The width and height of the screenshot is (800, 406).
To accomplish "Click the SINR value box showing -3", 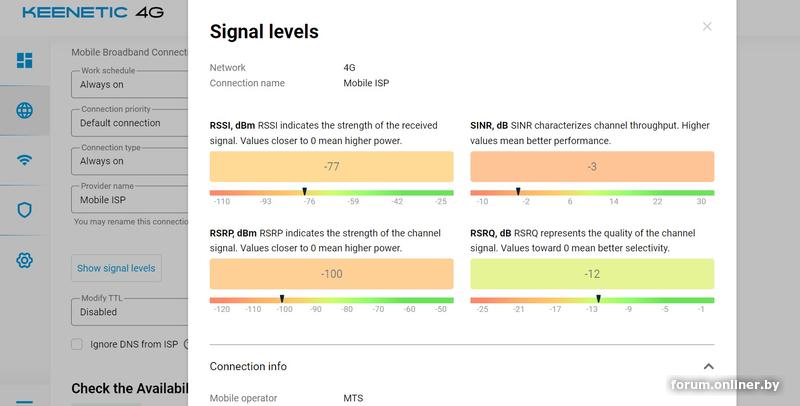I will click(592, 166).
